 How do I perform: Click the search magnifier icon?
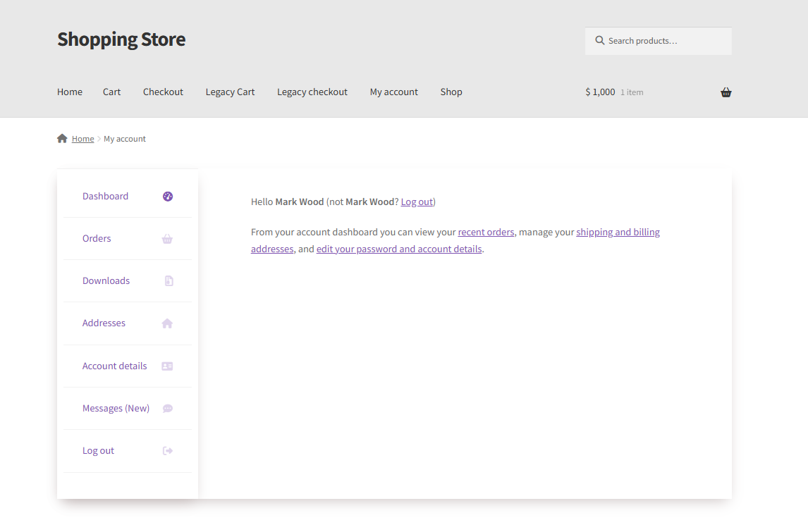tap(599, 40)
